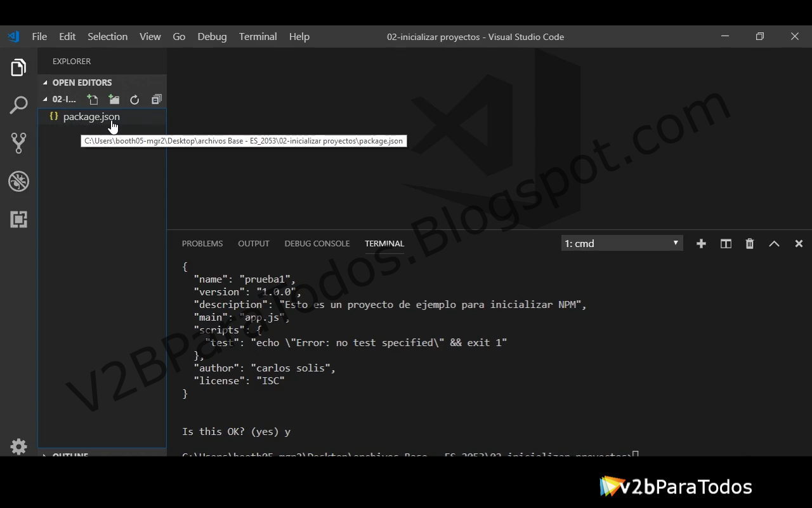
Task: Click the "version": "1.0.0" terminal line
Action: 247,292
